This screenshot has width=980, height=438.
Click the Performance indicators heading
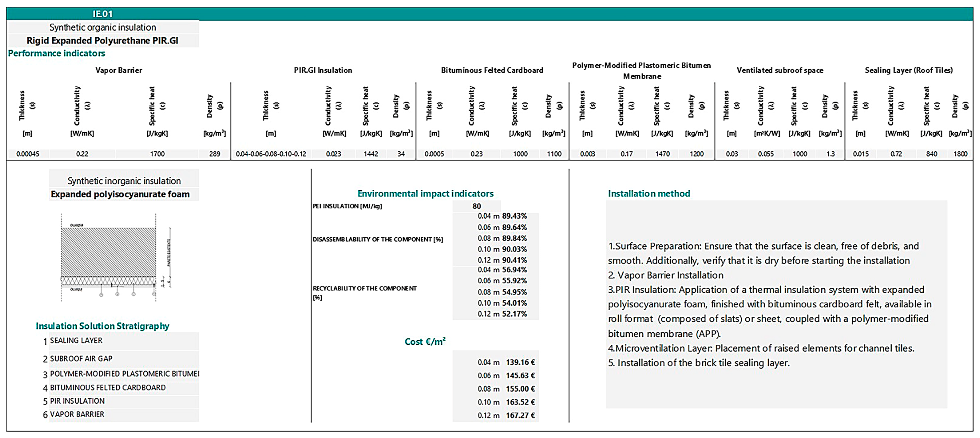pos(56,53)
